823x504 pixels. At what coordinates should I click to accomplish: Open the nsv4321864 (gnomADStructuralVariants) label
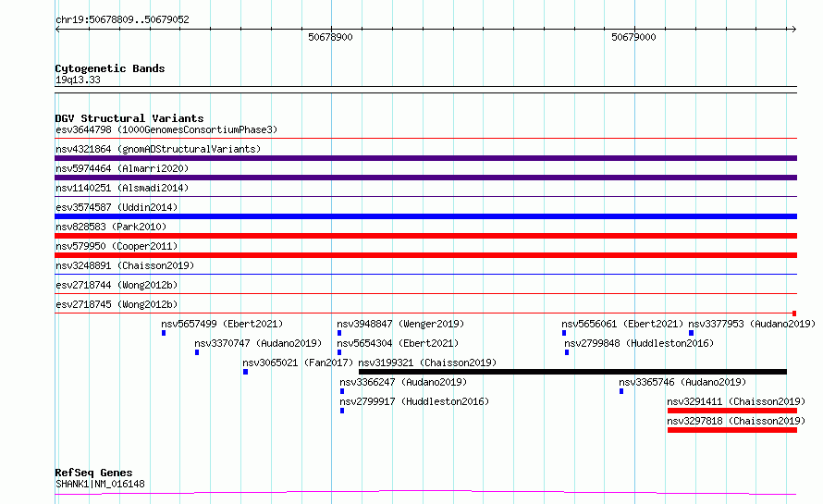pyautogui.click(x=158, y=149)
